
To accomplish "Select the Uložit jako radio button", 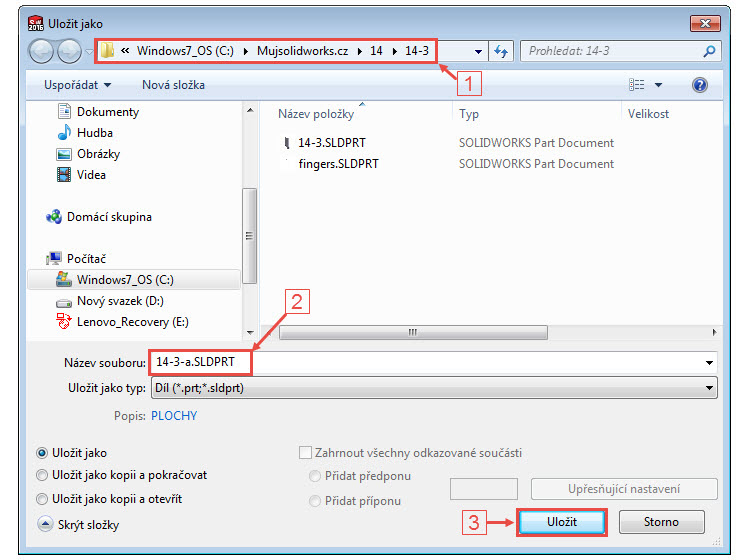I will (x=42, y=452).
